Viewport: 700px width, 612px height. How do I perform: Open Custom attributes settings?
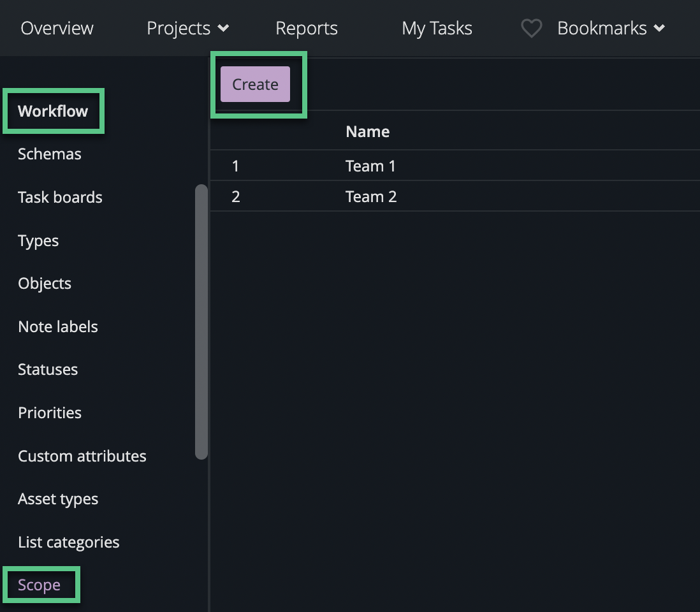(82, 456)
